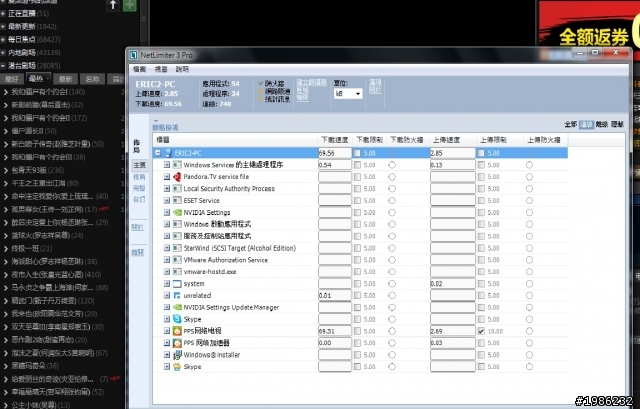Click the Windows Services process icon
Screen dimensions: 640x409
pyautogui.click(x=177, y=165)
